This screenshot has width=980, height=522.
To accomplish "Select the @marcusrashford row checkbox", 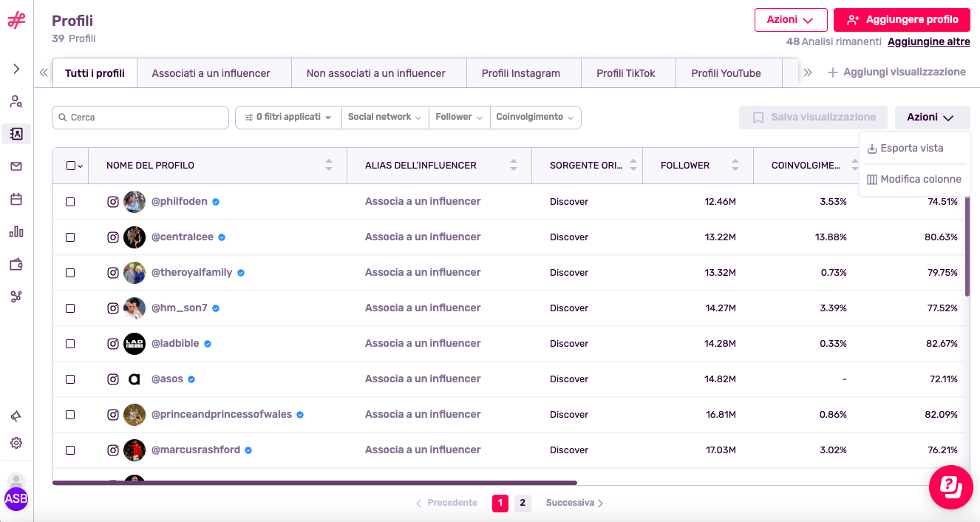I will click(70, 450).
